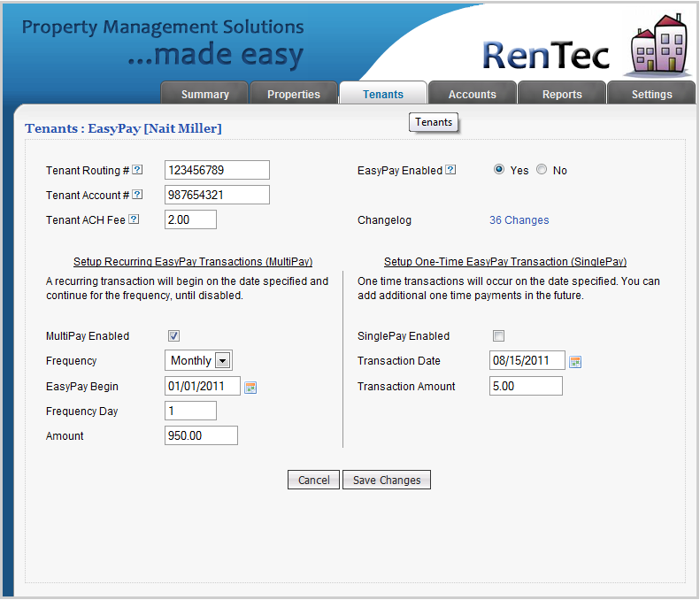Screen dimensions: 700x600
Task: Toggle the MultiPay Enabled checkbox
Action: click(x=173, y=335)
